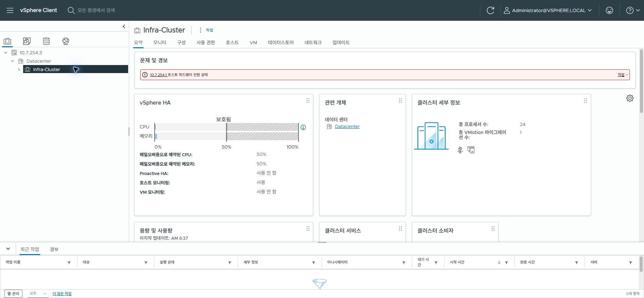This screenshot has width=644, height=298.
Task: Open the gear settings icon for summary cards
Action: 630,98
